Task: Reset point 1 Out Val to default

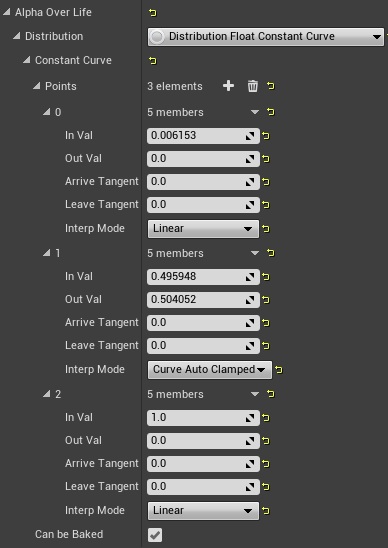Action: tap(266, 300)
